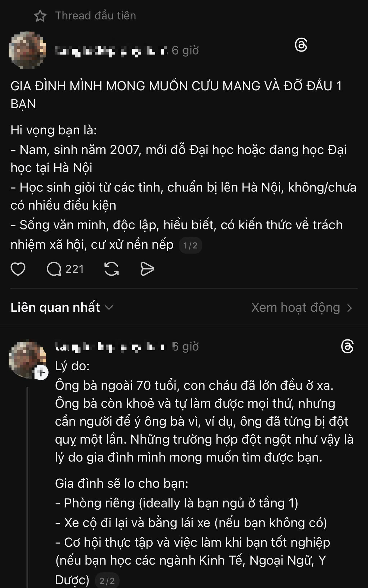
Task: Open the reply author's profile picture
Action: point(27,359)
